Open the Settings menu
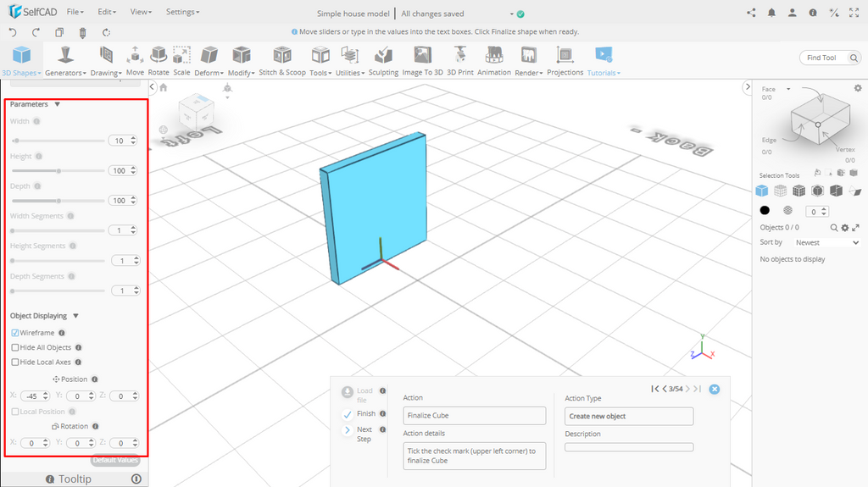This screenshot has height=487, width=868. 182,13
